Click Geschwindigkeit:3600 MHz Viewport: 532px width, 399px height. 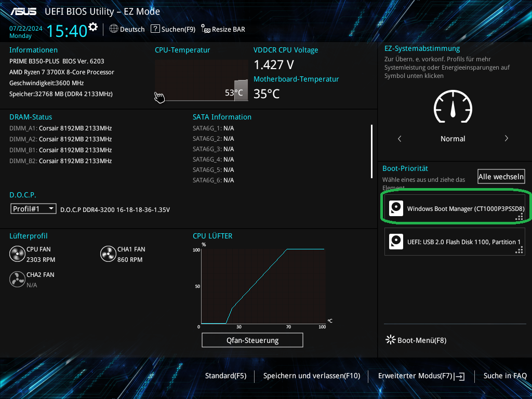click(x=46, y=83)
